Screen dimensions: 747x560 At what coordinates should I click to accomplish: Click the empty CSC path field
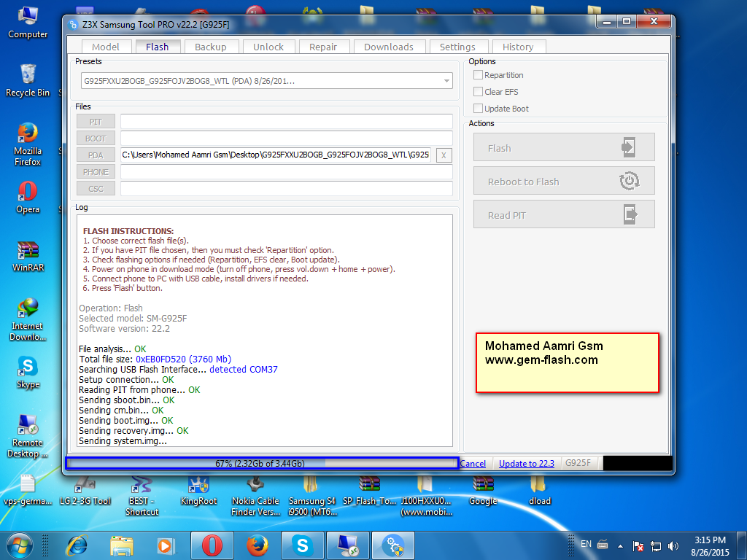pos(286,188)
